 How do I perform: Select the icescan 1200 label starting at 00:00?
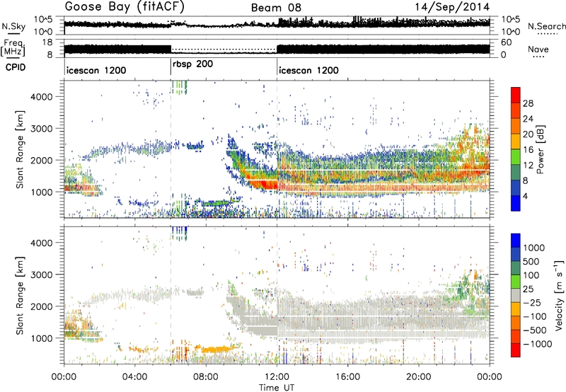(x=96, y=70)
